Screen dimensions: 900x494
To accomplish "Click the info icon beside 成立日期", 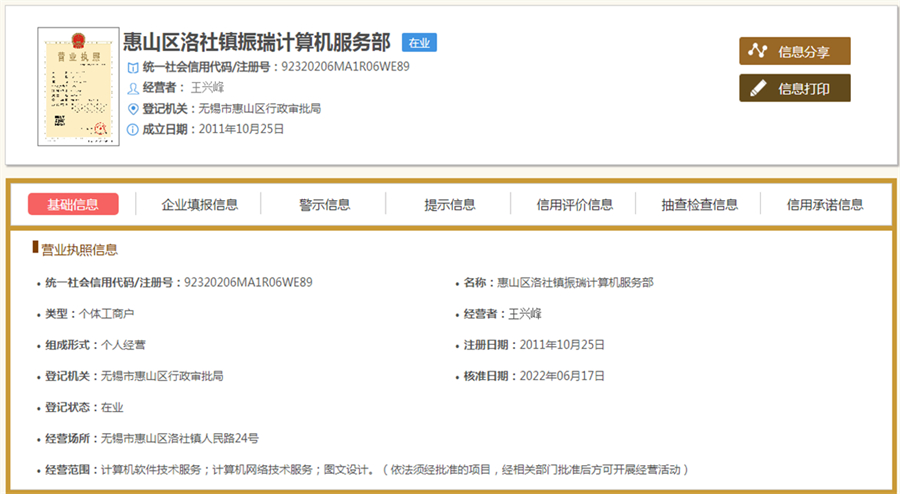I will [x=133, y=129].
